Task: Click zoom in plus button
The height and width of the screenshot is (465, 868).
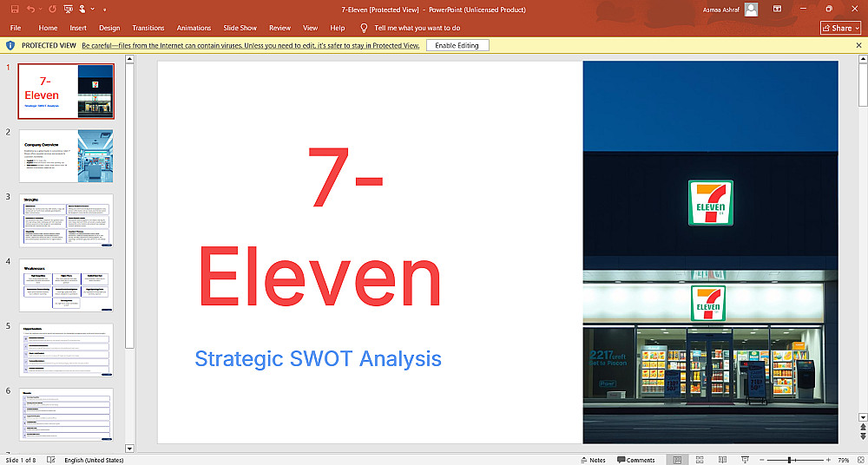Action: [827, 460]
